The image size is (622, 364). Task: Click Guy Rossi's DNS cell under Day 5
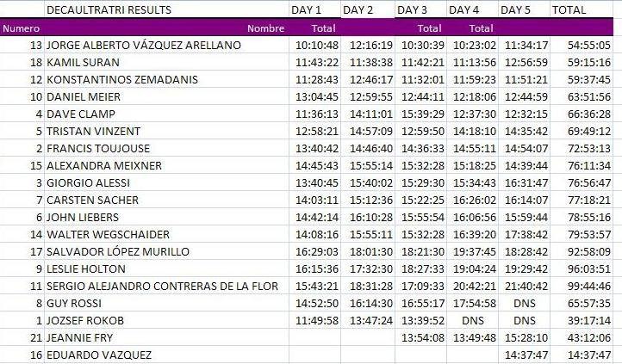tap(525, 304)
